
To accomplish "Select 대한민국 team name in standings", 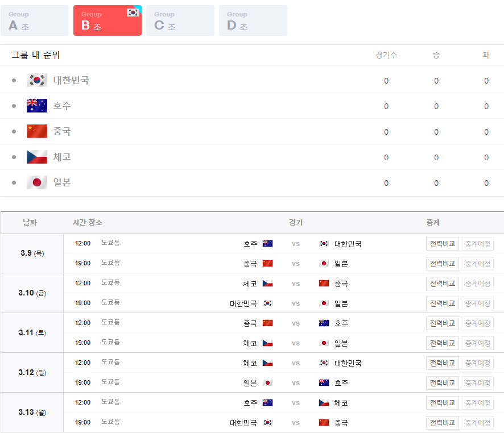I will pos(71,80).
